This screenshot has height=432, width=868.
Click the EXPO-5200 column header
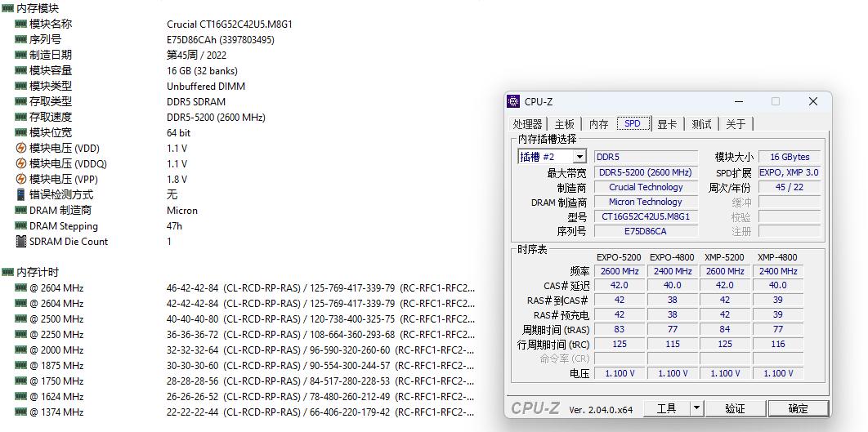pos(619,257)
